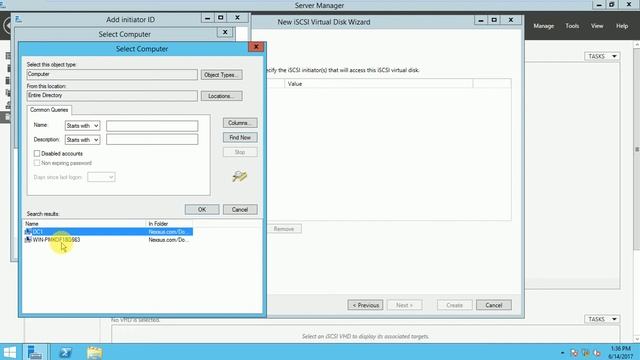
Task: Click the Find Now button
Action: pyautogui.click(x=240, y=138)
